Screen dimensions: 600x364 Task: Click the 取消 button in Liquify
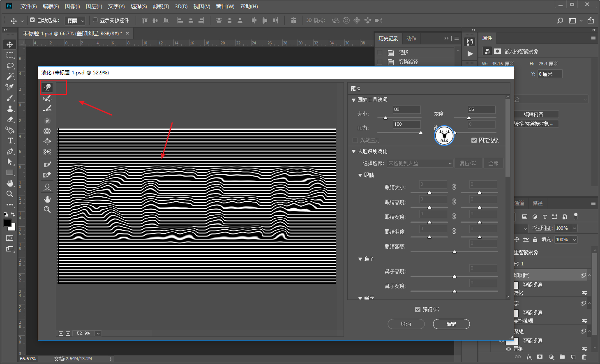406,324
